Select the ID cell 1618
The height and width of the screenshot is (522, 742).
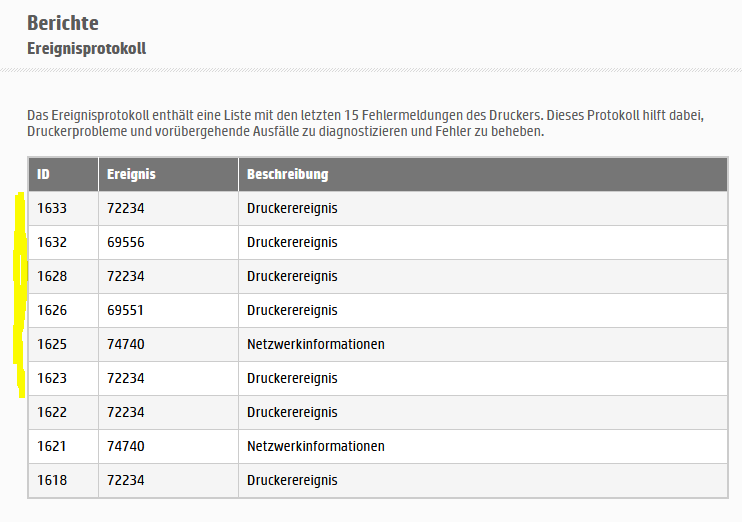(52, 481)
